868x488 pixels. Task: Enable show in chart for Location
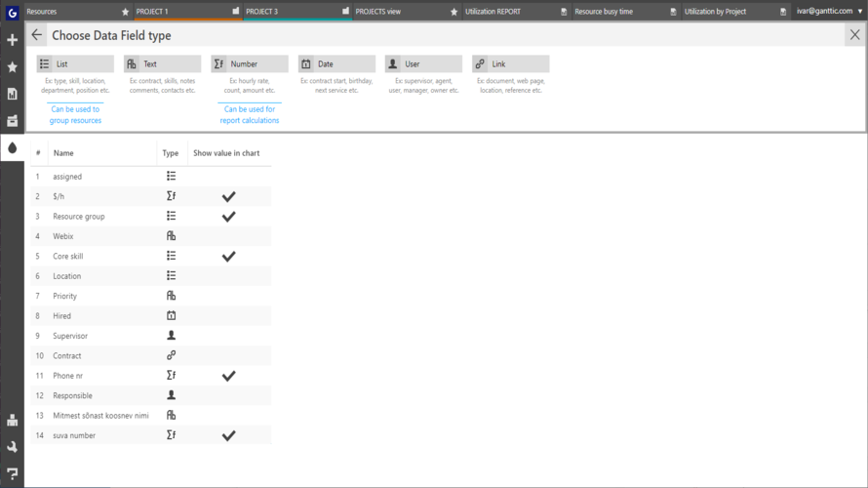coord(228,276)
